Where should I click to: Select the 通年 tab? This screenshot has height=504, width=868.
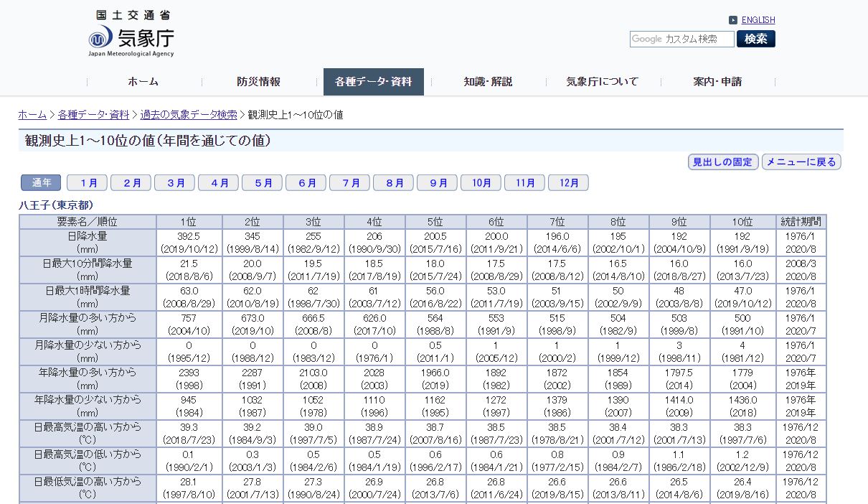coord(41,183)
